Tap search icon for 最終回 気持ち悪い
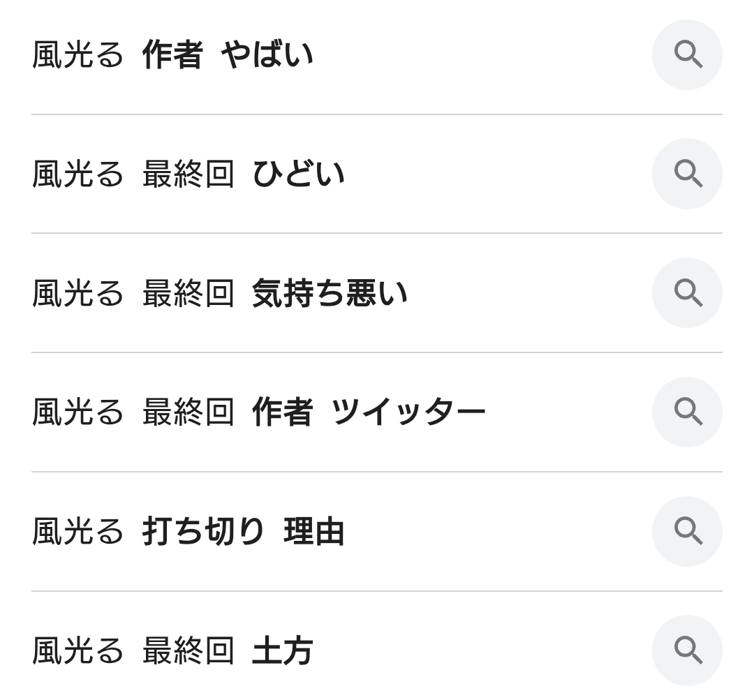The height and width of the screenshot is (700, 754). [x=687, y=293]
